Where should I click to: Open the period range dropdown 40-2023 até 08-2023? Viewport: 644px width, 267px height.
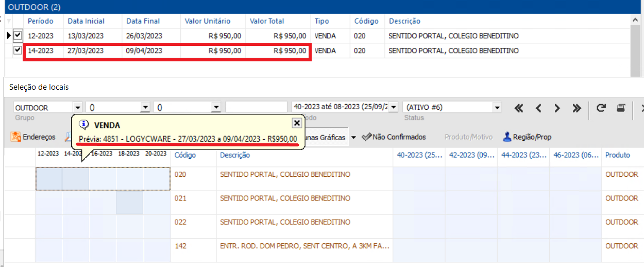point(394,107)
